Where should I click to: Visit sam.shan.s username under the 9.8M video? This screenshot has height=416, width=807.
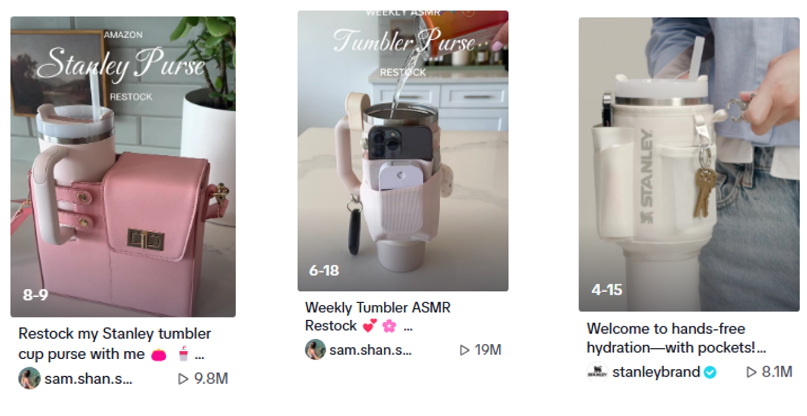89,379
